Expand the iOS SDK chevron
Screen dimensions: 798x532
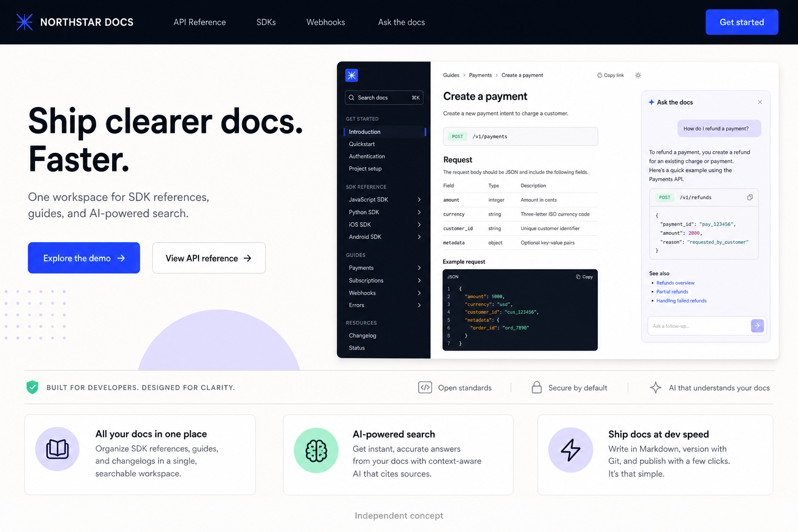pos(419,224)
